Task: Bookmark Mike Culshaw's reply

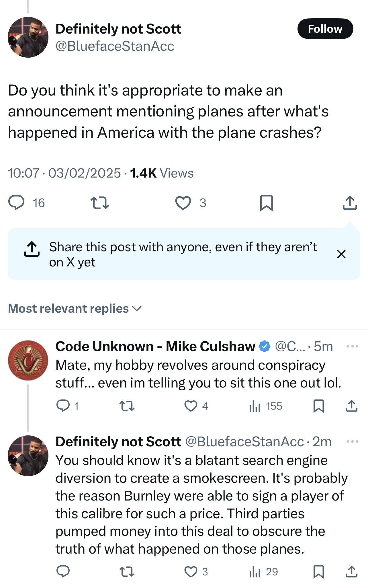Action: coord(319,406)
